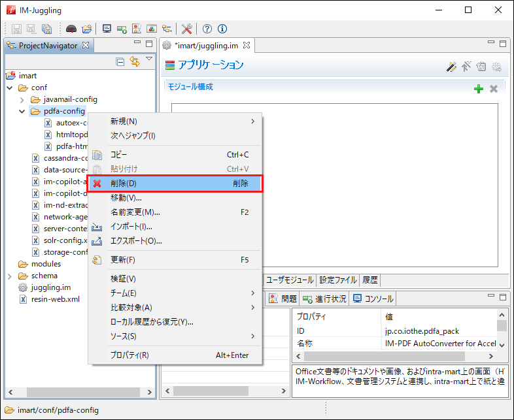Screen dimensions: 514x420
Task: Click the information circle toolbar icon
Action: click(x=222, y=29)
